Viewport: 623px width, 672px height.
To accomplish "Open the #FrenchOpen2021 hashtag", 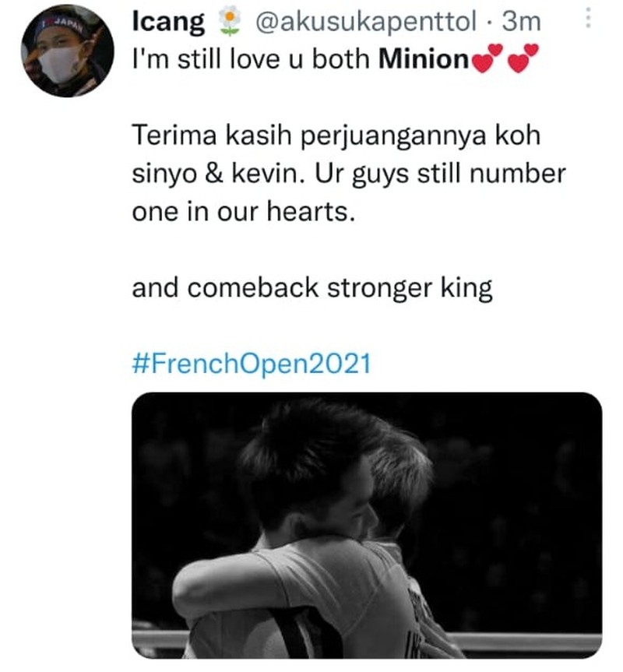I will coord(252,363).
